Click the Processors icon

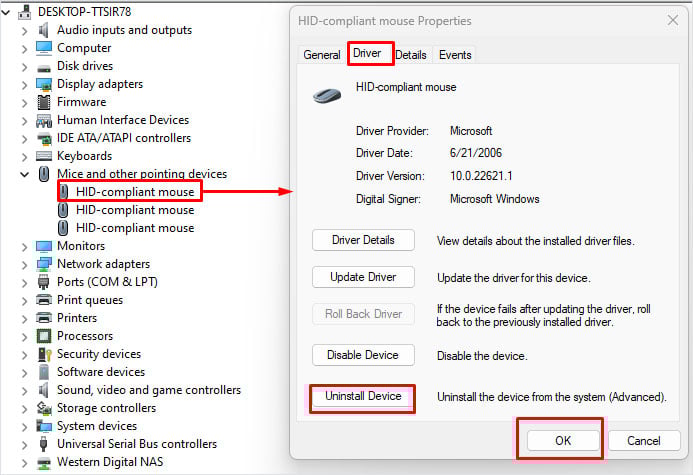[44, 336]
